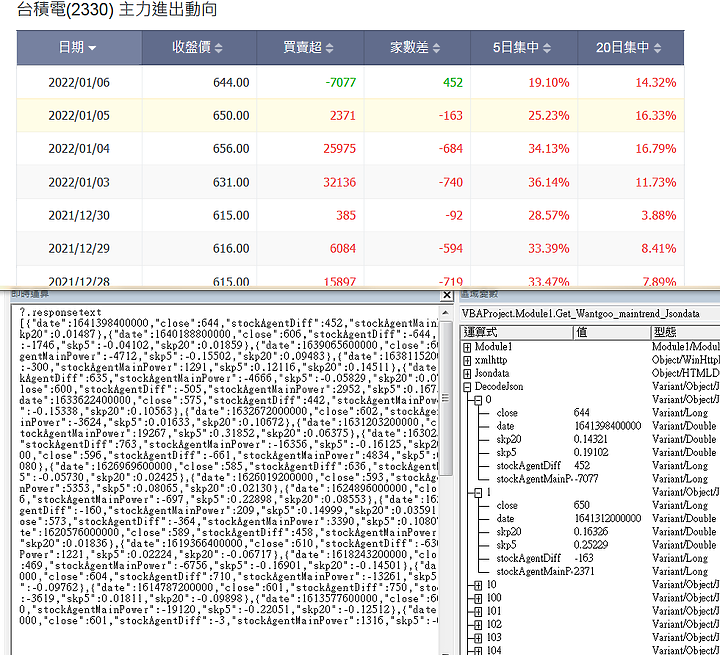The height and width of the screenshot is (655, 720).
Task: Expand item 100 in Locals tree
Action: coord(478,599)
